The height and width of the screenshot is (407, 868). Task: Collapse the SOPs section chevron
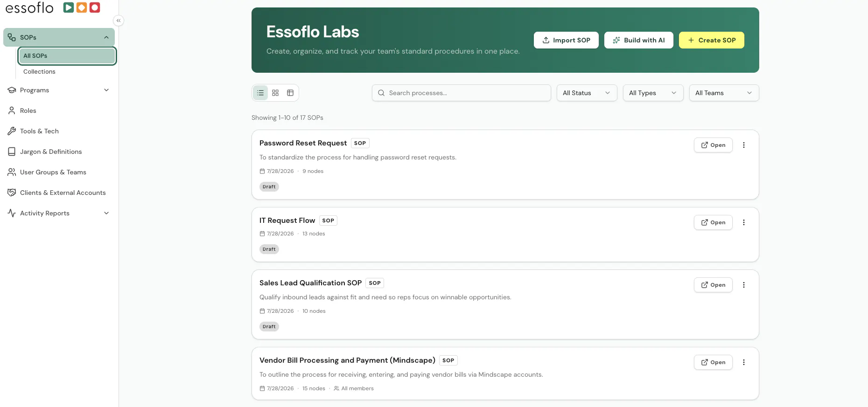point(106,37)
